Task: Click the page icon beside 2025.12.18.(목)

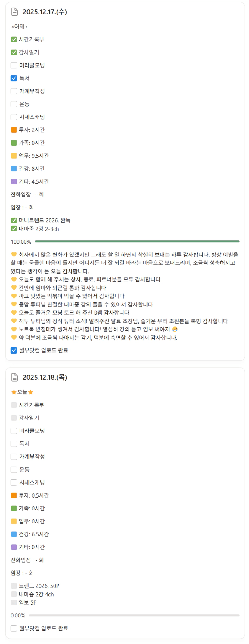Action: click(x=14, y=377)
